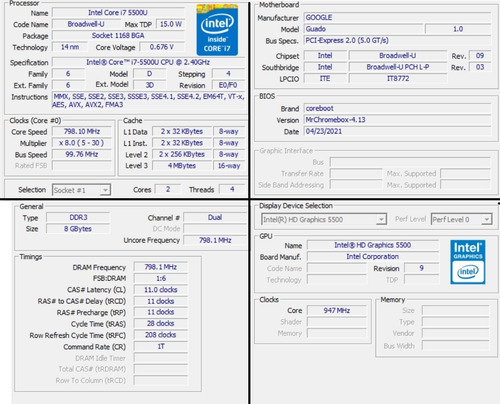Click the DRAM Frequency value 798.1 MHz
This screenshot has width=500, height=404.
pyautogui.click(x=161, y=267)
